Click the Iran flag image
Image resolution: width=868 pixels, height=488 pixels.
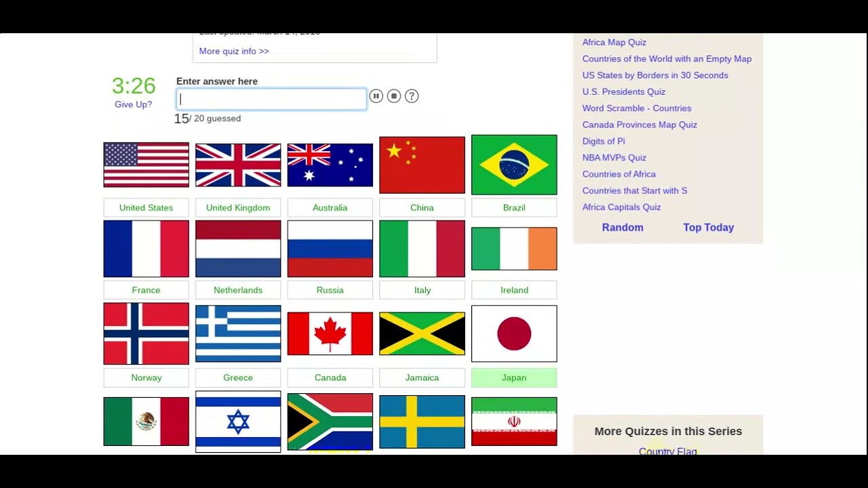click(514, 422)
